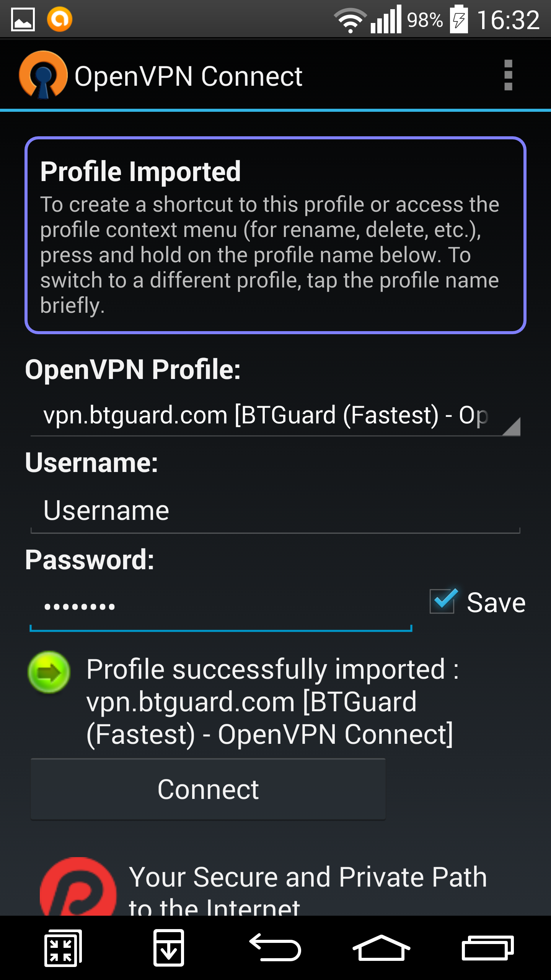
Task: Focus the Password input field
Action: coord(221,606)
